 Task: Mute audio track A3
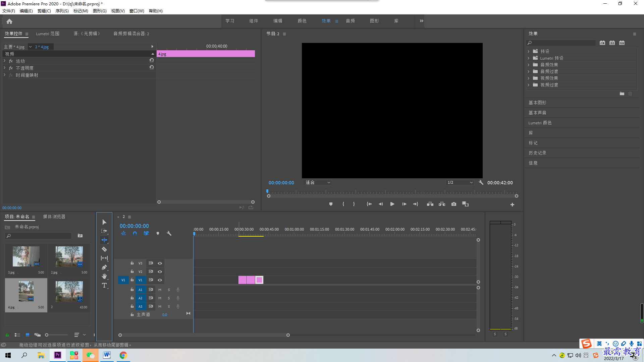coord(160,307)
